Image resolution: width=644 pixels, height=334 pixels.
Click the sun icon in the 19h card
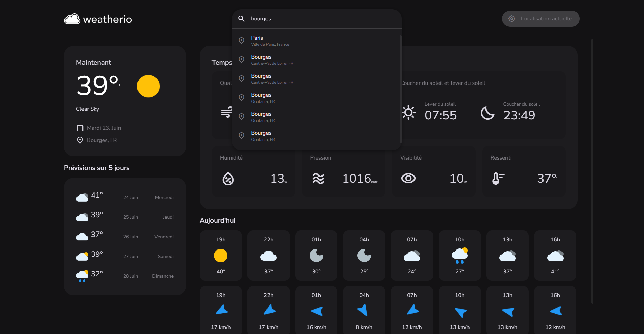pyautogui.click(x=221, y=256)
